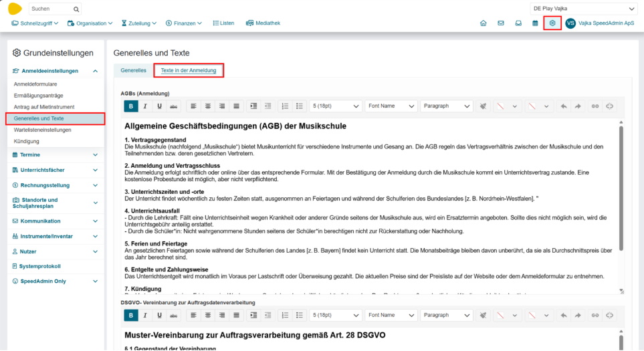Toggle underline in DSGVO editor toolbar

click(x=159, y=316)
